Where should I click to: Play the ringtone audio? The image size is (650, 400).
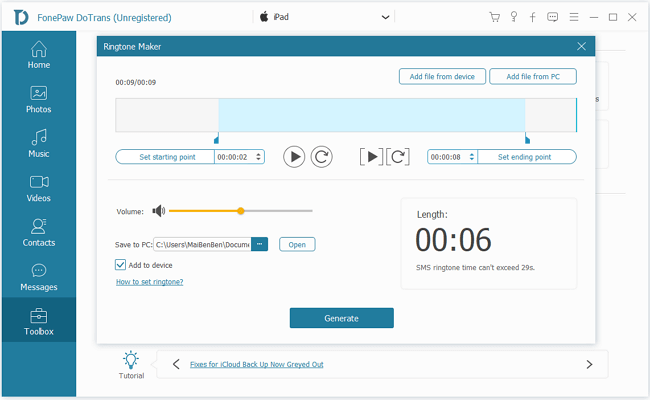(x=294, y=156)
